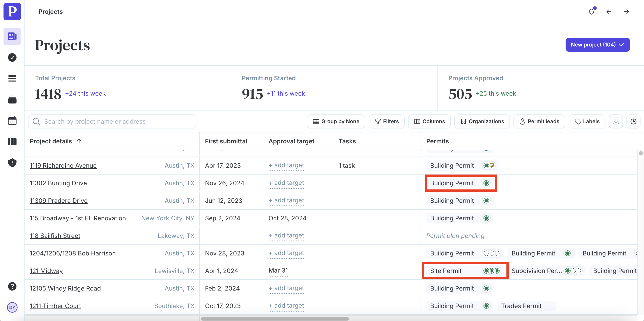Open the Filters menu
This screenshot has width=644, height=321.
[x=386, y=121]
